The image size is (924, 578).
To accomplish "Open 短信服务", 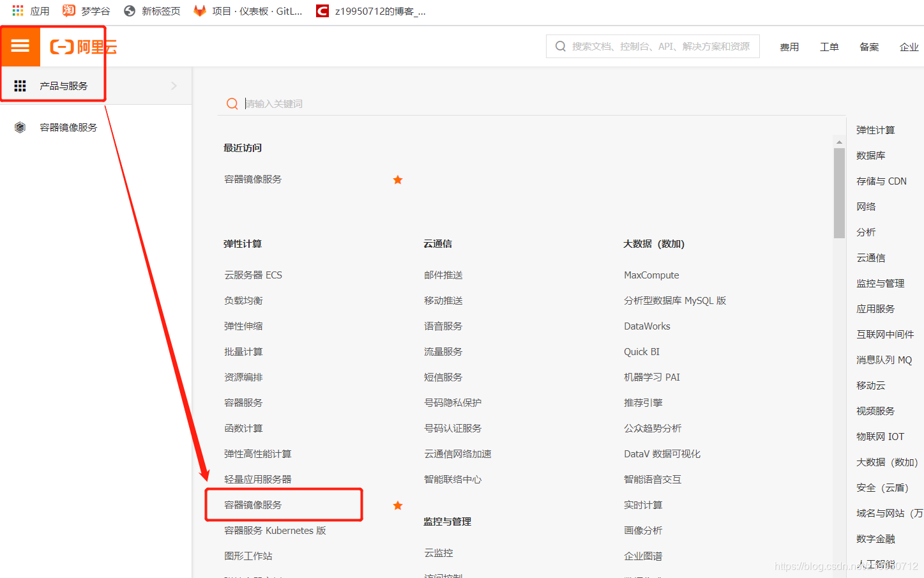I will point(443,377).
